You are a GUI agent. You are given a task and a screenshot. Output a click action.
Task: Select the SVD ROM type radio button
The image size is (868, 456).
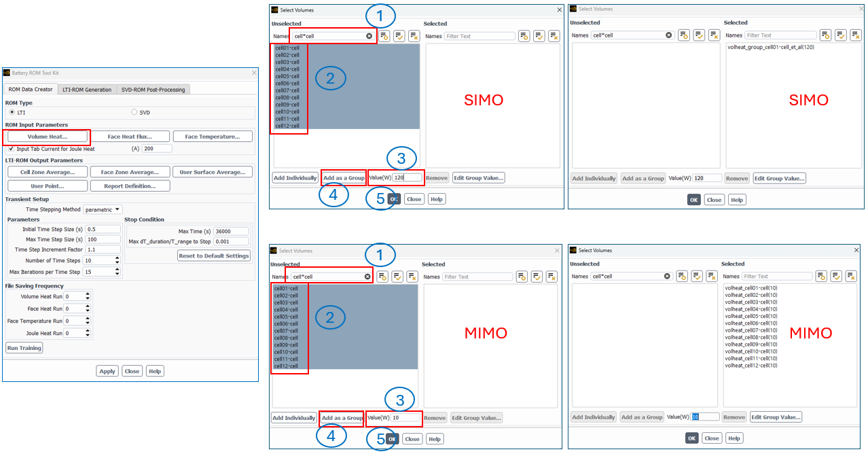[x=134, y=112]
